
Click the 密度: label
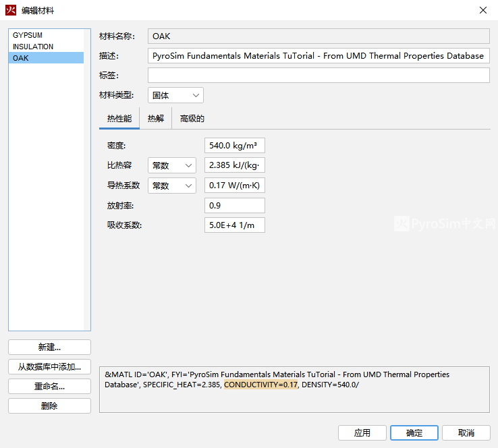pyautogui.click(x=116, y=146)
